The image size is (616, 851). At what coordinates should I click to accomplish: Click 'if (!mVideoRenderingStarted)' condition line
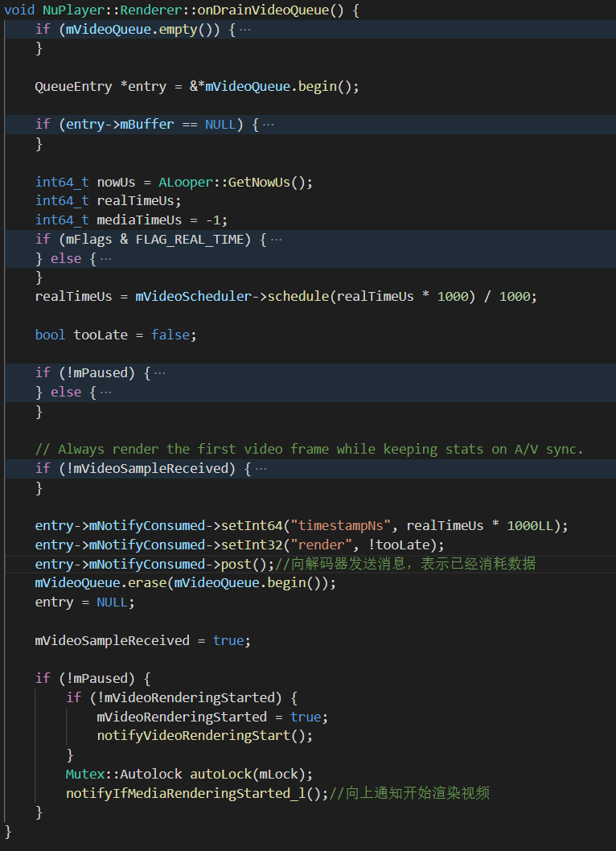tap(182, 698)
